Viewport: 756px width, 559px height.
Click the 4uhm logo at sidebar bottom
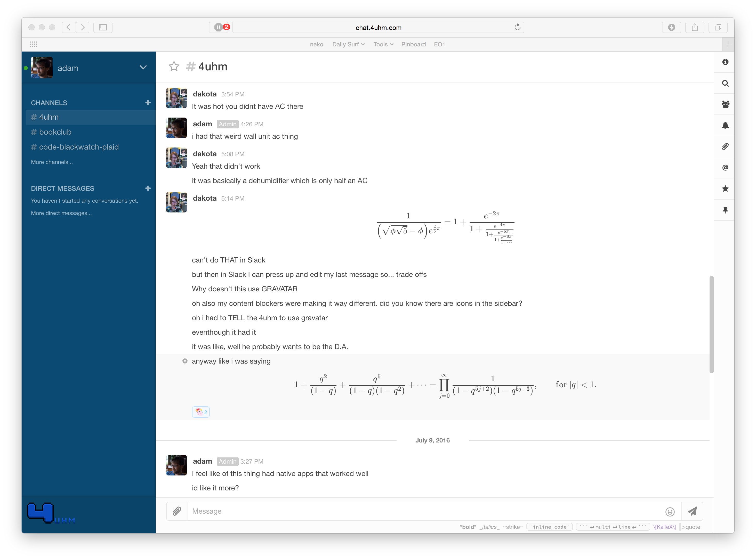point(51,513)
